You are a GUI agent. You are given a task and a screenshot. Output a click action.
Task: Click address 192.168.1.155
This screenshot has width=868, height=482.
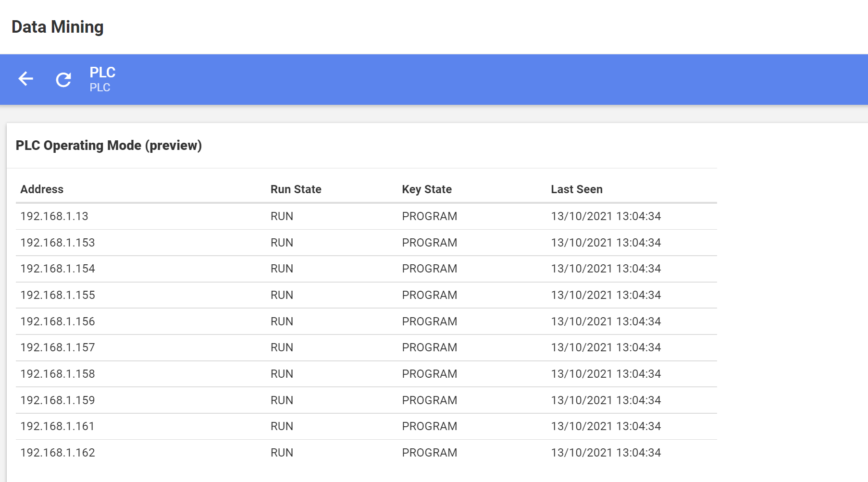tap(58, 295)
